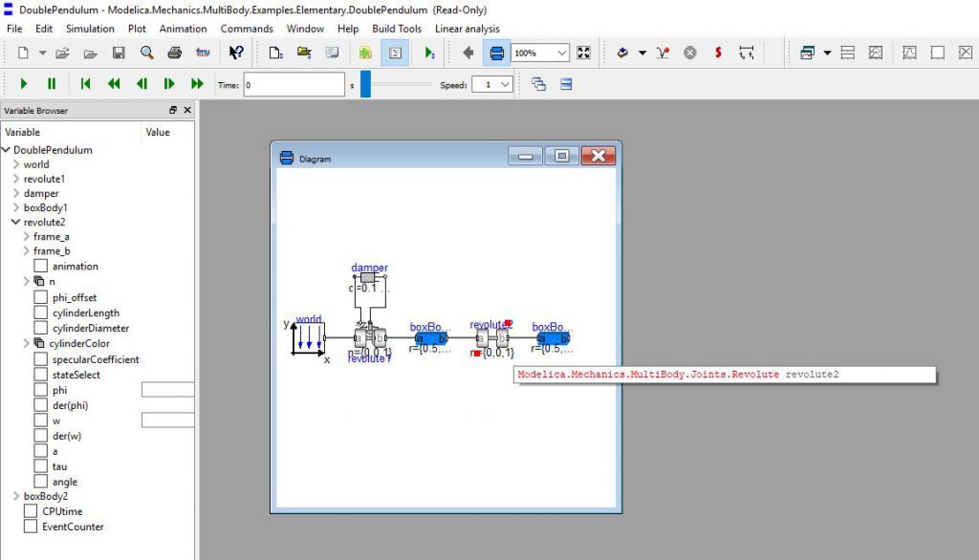The width and height of the screenshot is (979, 560).
Task: Expand the revolute1 node
Action: 16,179
